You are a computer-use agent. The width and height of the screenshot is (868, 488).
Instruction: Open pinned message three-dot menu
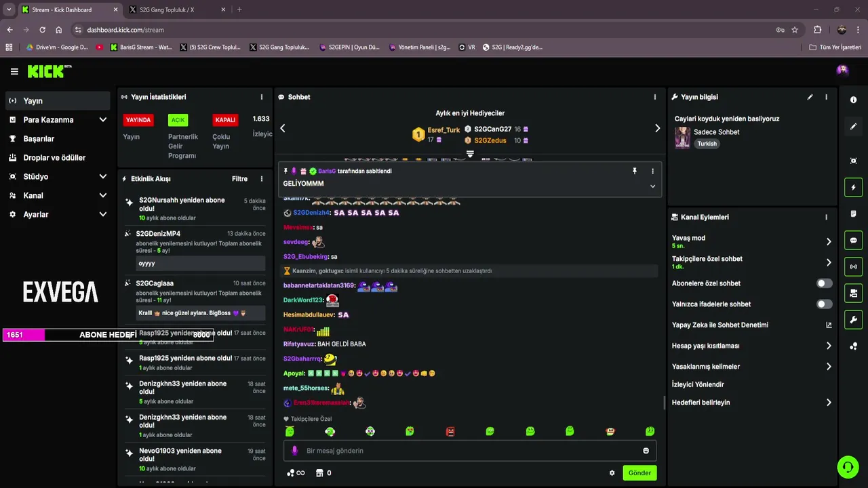653,171
